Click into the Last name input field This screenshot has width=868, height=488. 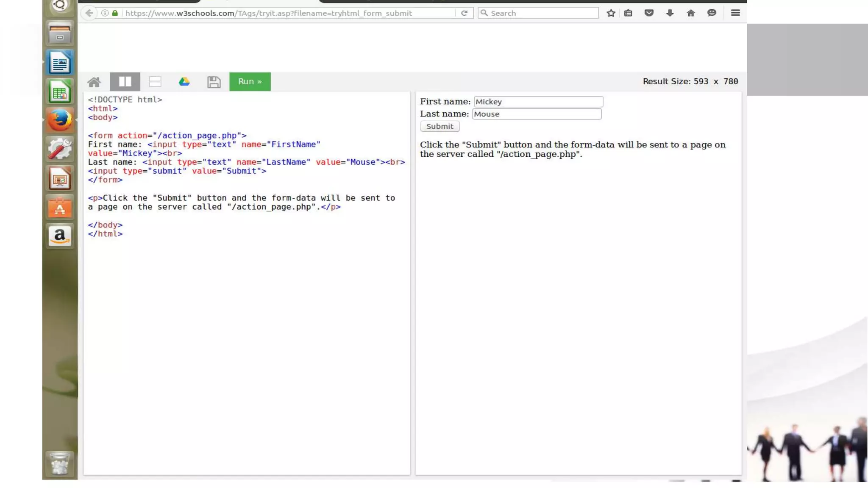click(537, 114)
